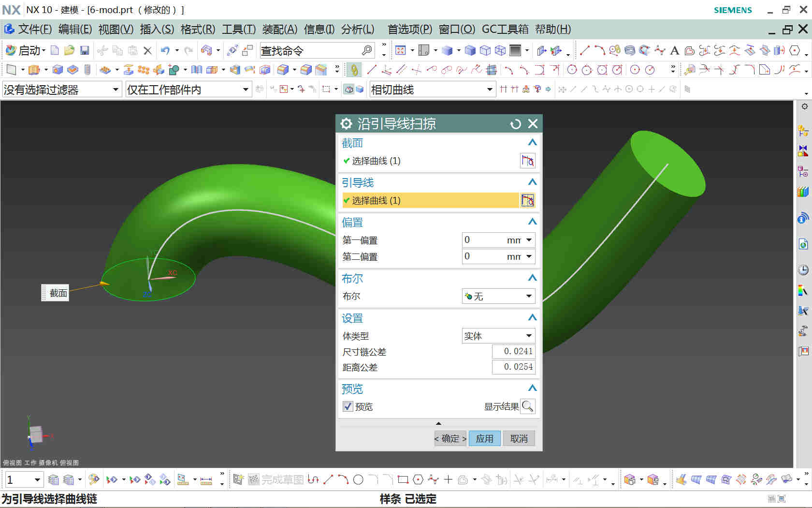Image resolution: width=812 pixels, height=508 pixels.
Task: Click the delete X icon in toolbar
Action: pos(148,50)
